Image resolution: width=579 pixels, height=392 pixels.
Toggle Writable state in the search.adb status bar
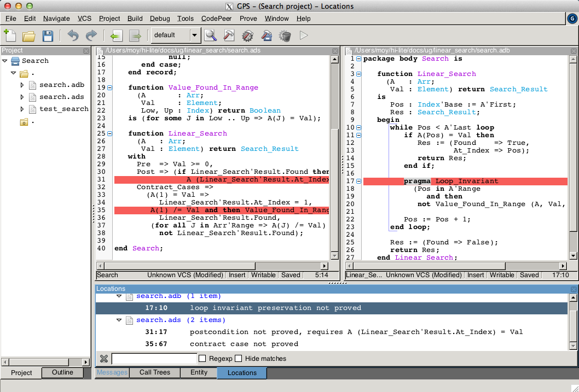(502, 275)
